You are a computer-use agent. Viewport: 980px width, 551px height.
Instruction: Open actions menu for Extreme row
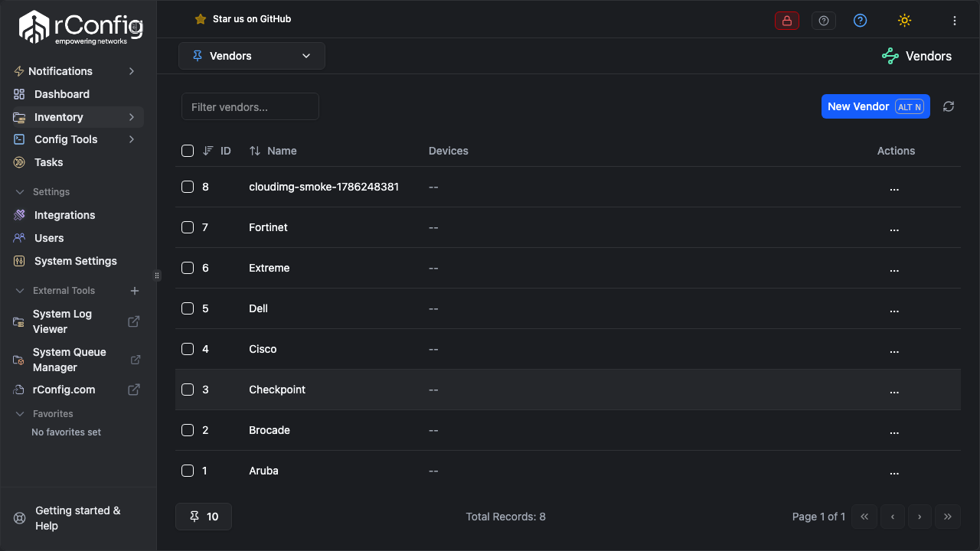(x=894, y=269)
